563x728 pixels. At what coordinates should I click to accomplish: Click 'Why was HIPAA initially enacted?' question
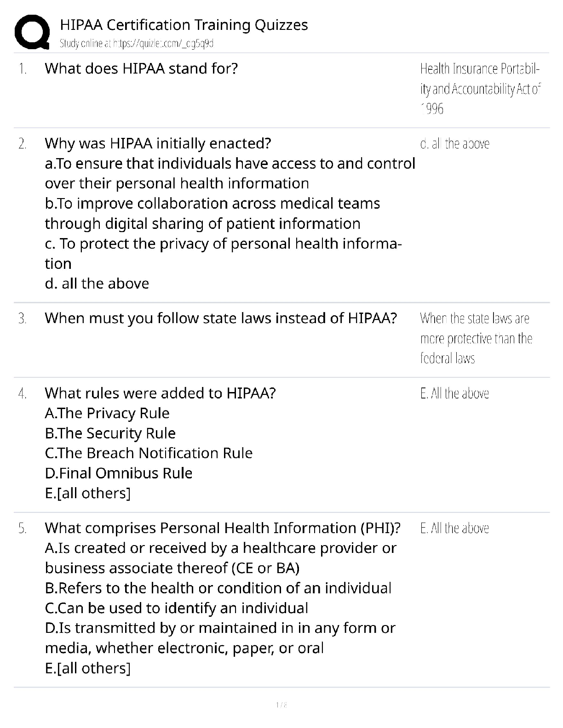tap(158, 144)
